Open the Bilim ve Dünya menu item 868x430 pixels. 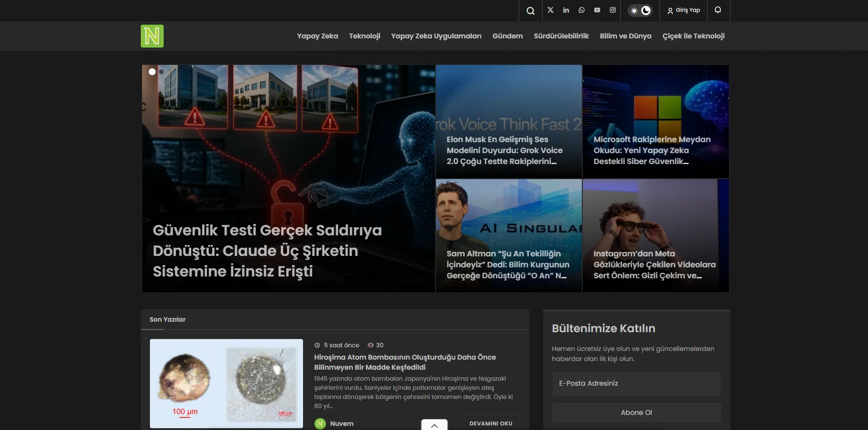(x=625, y=36)
